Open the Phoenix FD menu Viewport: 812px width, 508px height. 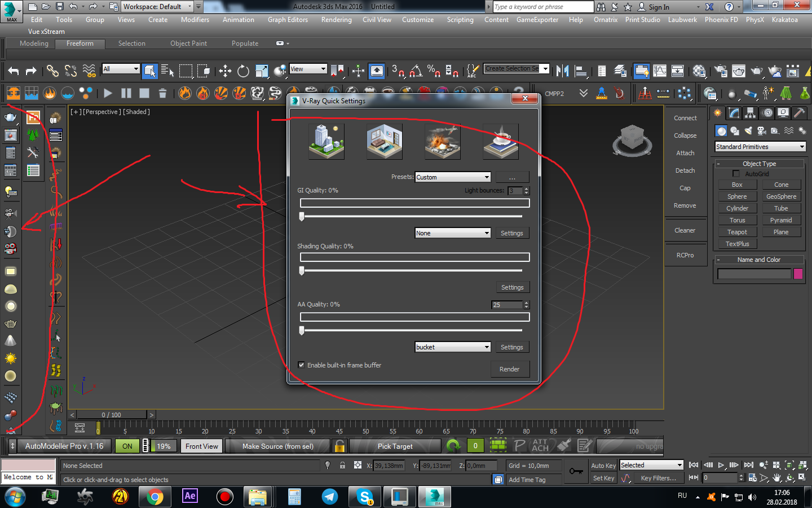coord(721,20)
